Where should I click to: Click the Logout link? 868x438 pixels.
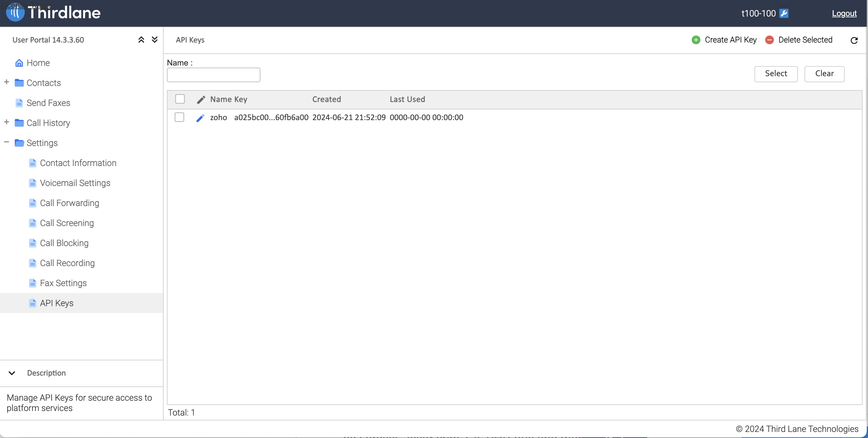pos(844,13)
